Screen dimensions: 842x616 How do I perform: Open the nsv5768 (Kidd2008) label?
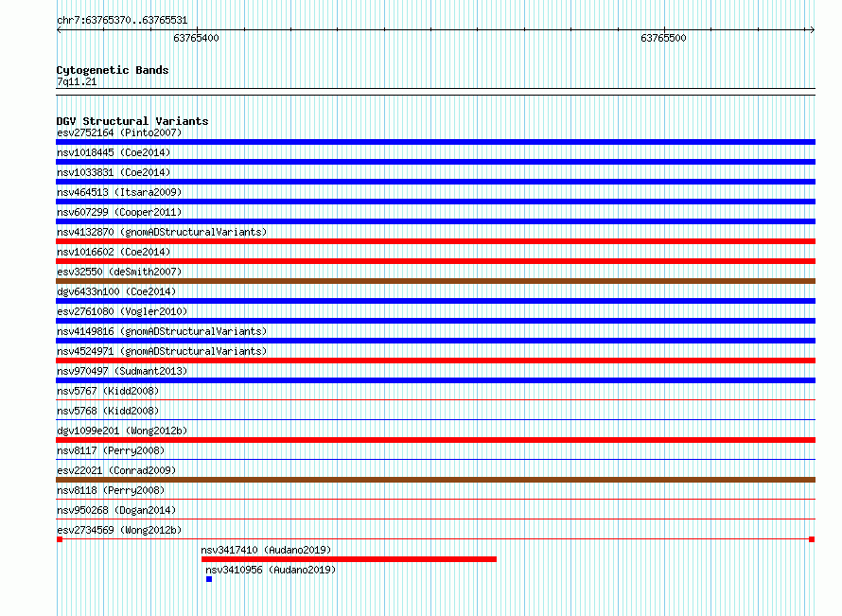(x=108, y=411)
